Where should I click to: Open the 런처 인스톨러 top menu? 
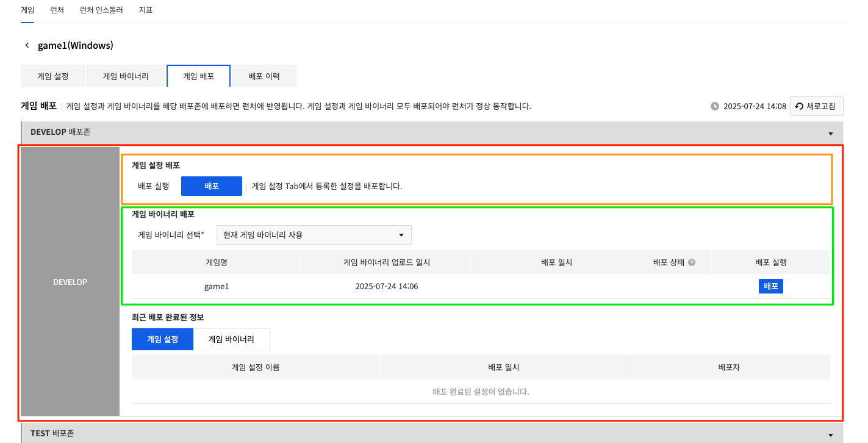(x=101, y=10)
